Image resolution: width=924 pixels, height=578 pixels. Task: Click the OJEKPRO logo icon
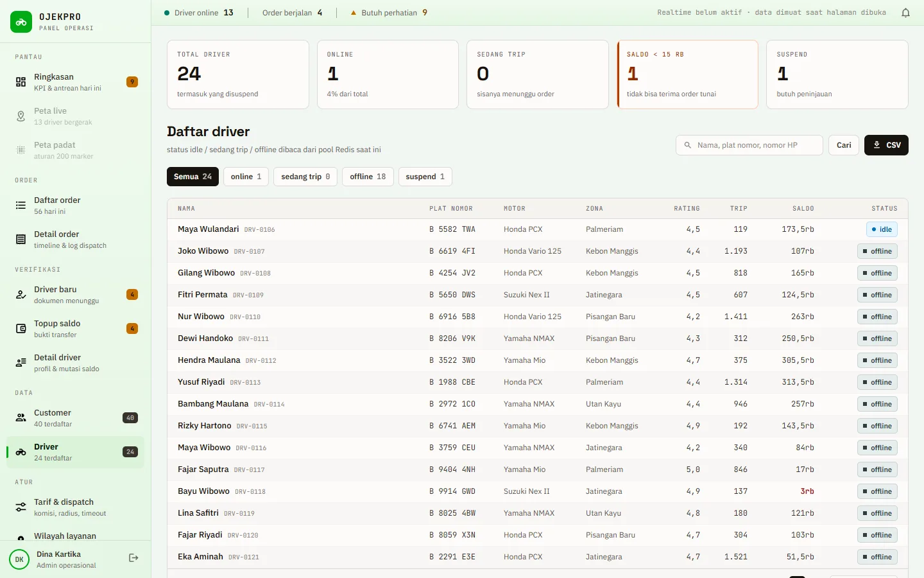pos(21,22)
